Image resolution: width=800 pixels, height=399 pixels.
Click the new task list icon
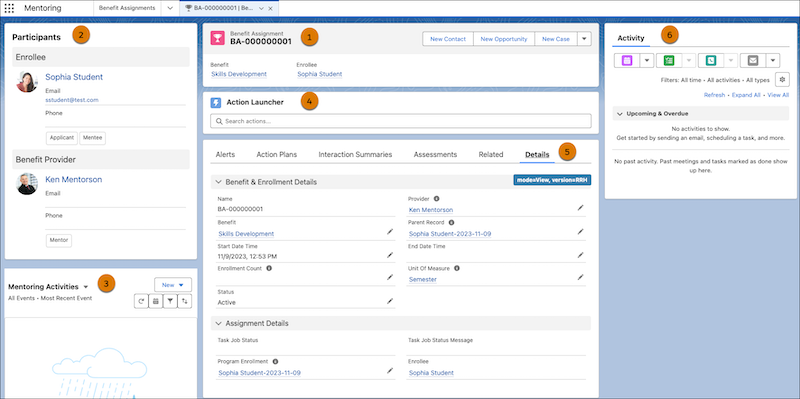669,60
